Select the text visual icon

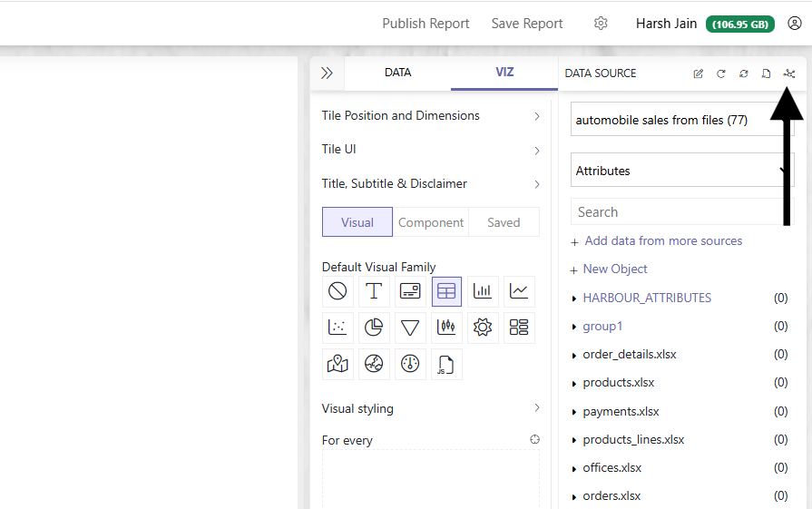(x=374, y=291)
